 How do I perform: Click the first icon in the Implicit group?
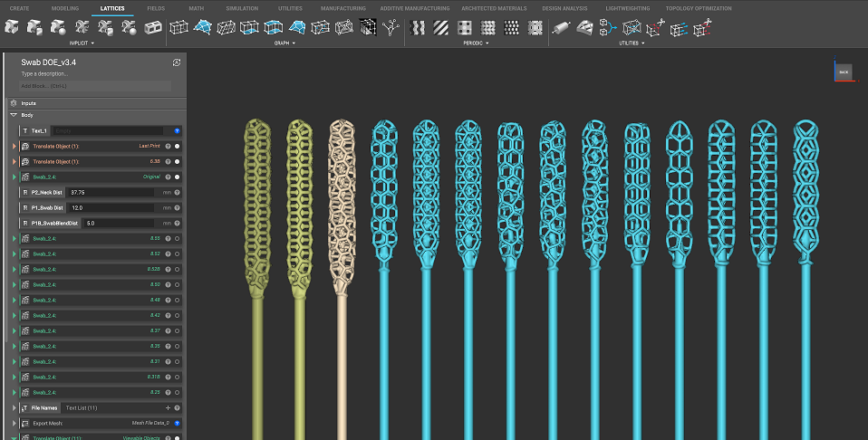(x=14, y=28)
